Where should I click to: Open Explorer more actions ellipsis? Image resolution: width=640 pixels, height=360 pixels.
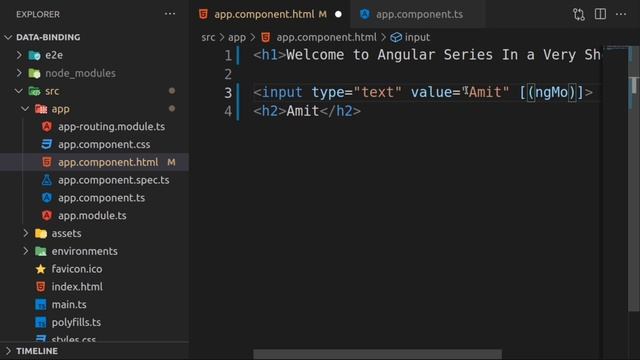(x=170, y=14)
